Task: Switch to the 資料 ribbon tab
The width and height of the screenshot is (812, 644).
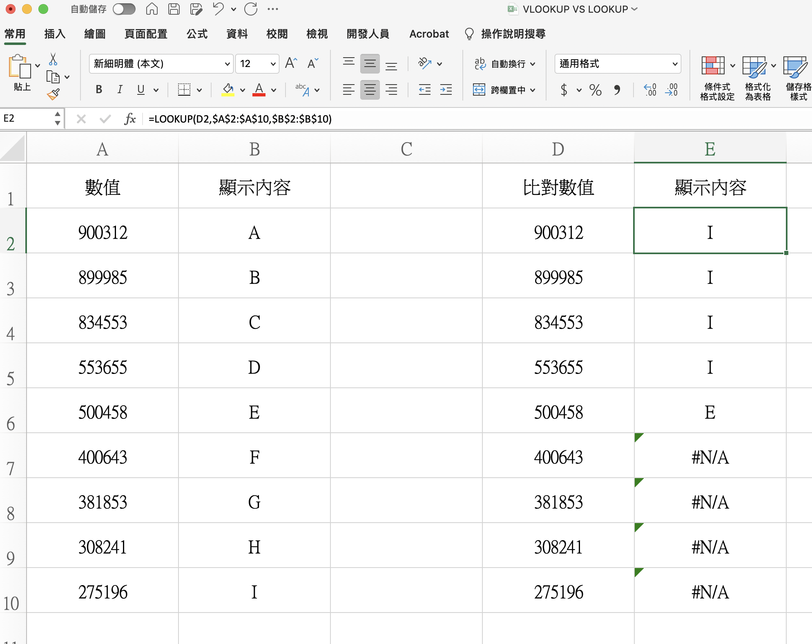Action: [237, 34]
